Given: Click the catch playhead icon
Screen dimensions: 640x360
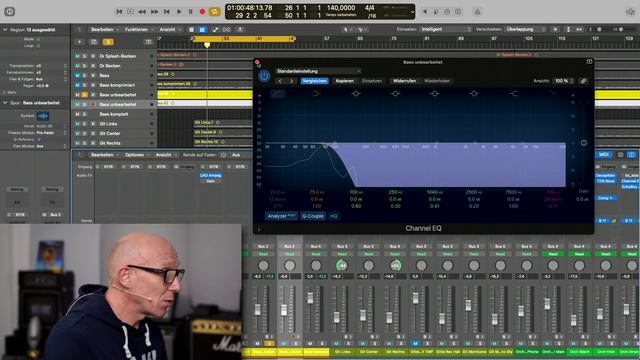Looking at the screenshot, I should 240,29.
